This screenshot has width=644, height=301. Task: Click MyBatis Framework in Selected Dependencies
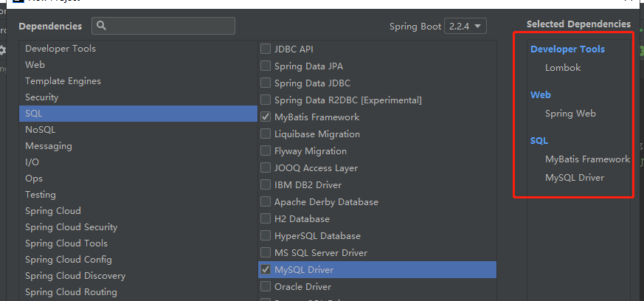(587, 159)
